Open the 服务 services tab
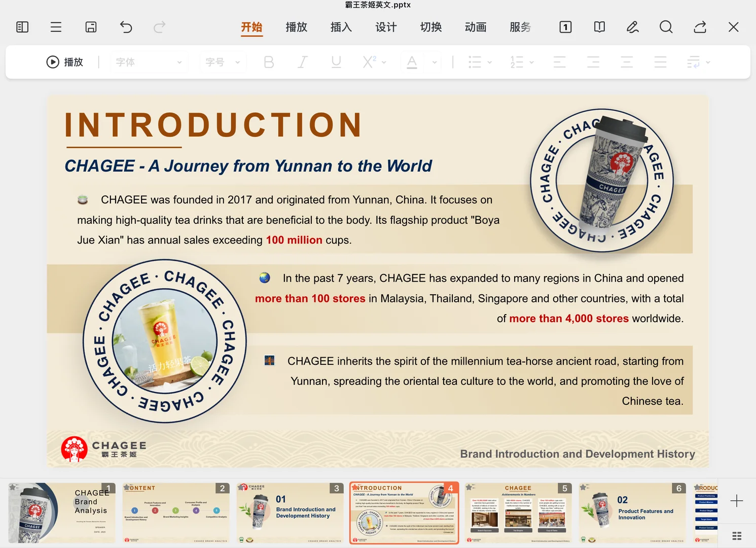 [x=520, y=27]
